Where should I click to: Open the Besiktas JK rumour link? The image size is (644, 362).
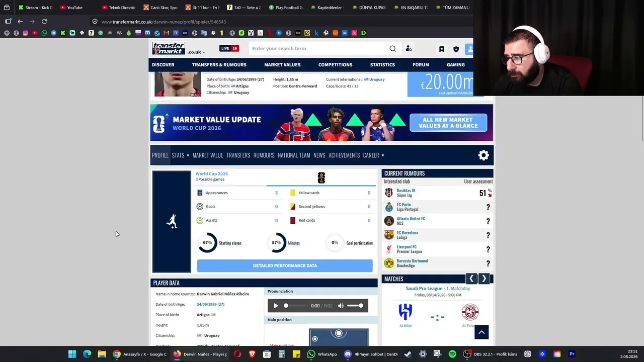[406, 191]
